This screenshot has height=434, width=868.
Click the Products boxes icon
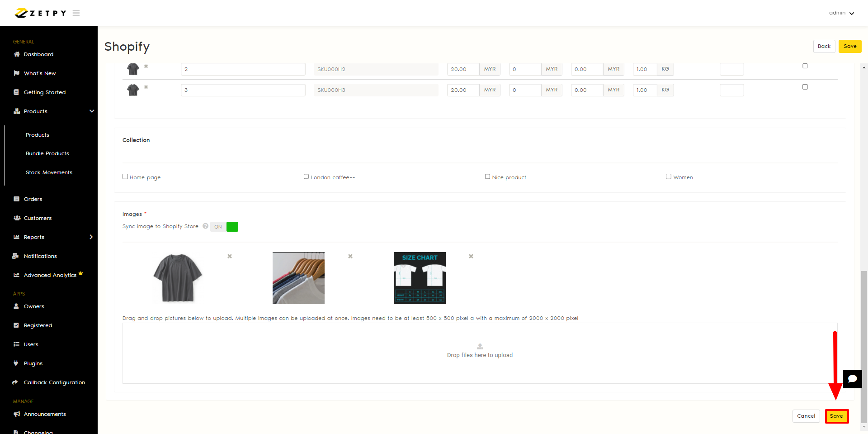[17, 111]
